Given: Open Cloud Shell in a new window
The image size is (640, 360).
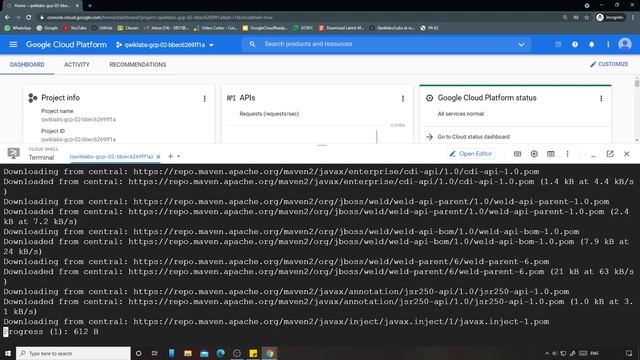Looking at the screenshot, I should 610,154.
